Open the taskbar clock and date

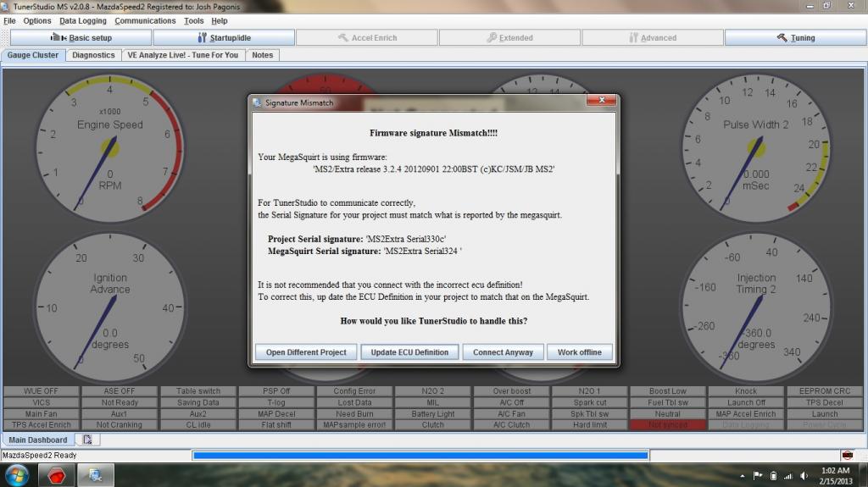(835, 476)
